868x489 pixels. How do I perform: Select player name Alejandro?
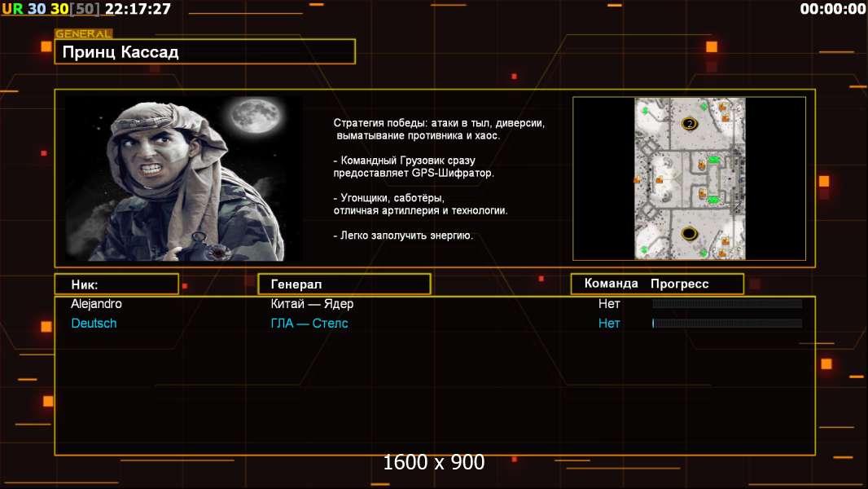(96, 303)
